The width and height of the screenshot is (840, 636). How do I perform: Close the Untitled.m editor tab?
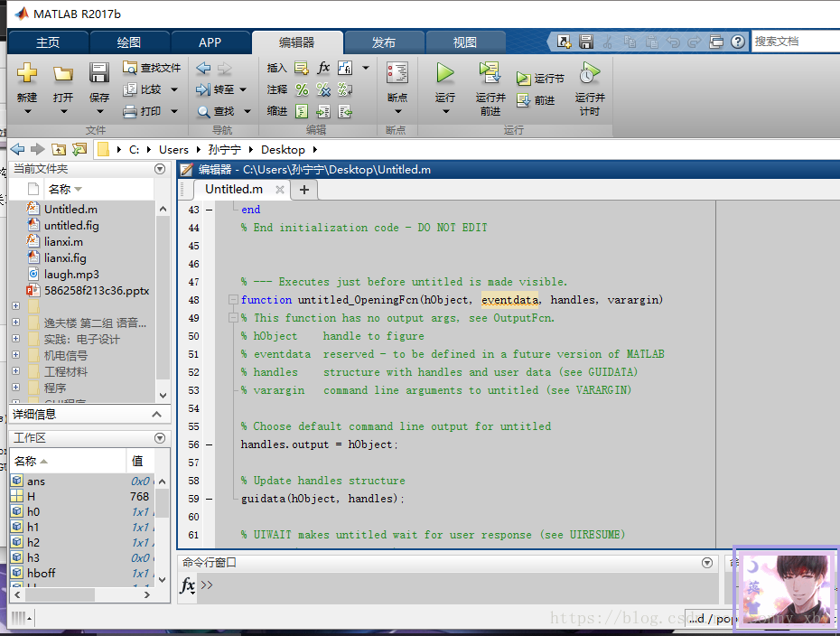pos(280,190)
